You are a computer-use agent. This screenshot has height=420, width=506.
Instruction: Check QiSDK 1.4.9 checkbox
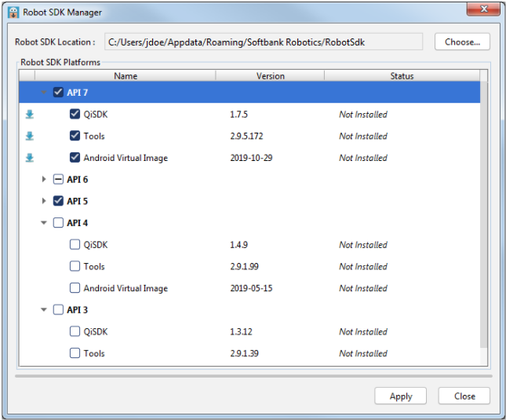coord(75,244)
